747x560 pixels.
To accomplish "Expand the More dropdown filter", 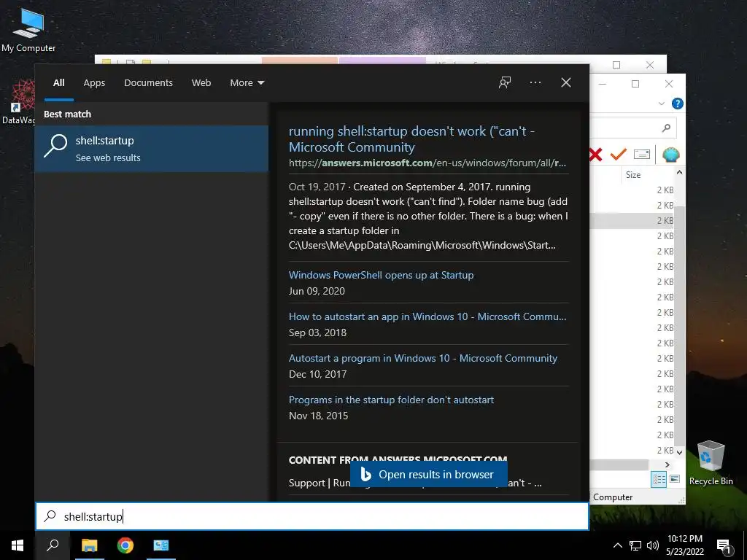I will tap(247, 83).
